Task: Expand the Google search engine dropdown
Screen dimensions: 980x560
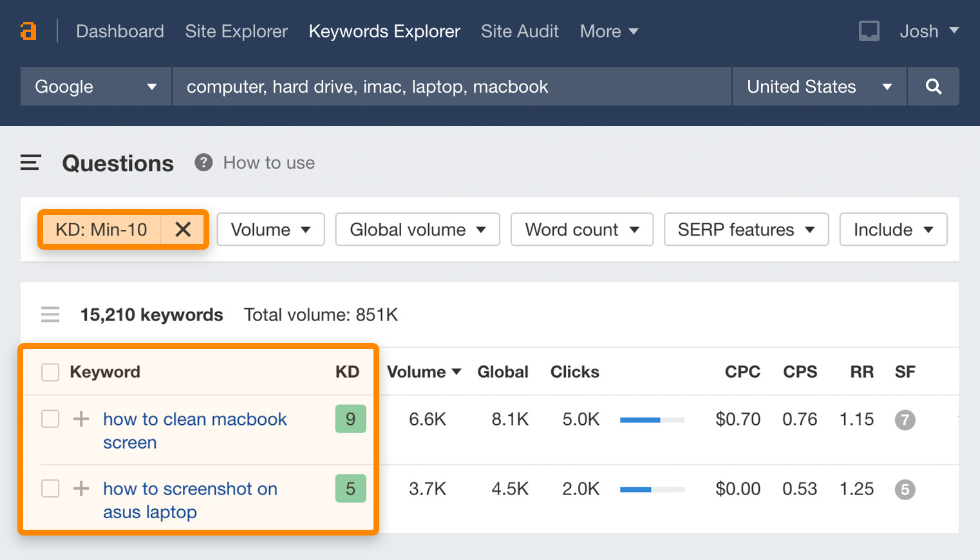Action: point(96,86)
